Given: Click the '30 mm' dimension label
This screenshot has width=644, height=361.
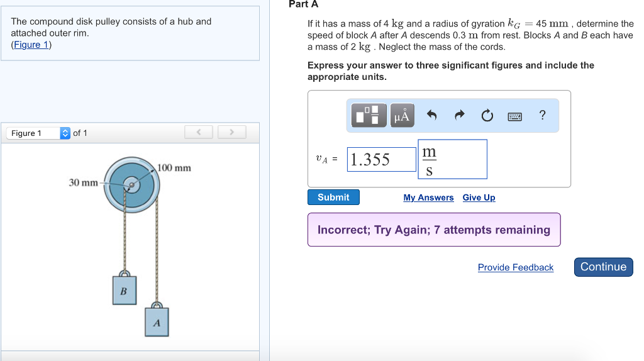Looking at the screenshot, I should coord(84,182).
